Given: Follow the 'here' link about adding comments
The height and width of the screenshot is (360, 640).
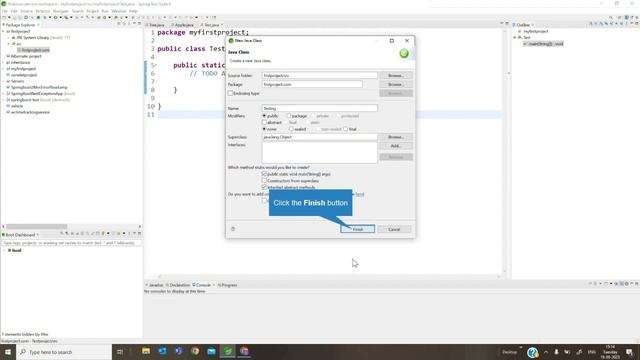Looking at the screenshot, I should pyautogui.click(x=360, y=194).
